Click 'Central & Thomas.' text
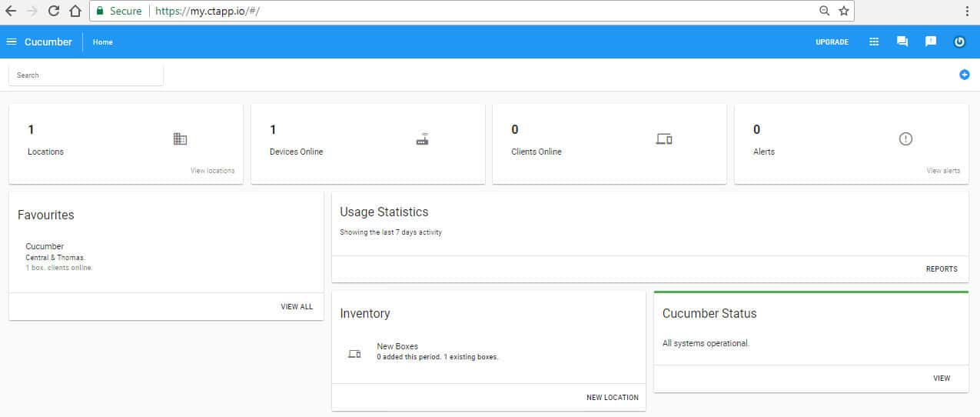This screenshot has height=417, width=980. (x=55, y=258)
